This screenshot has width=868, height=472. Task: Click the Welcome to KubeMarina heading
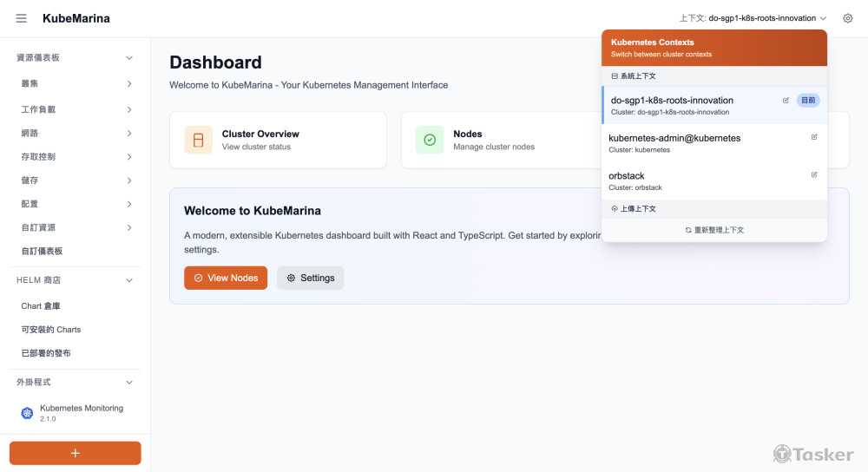pos(253,211)
